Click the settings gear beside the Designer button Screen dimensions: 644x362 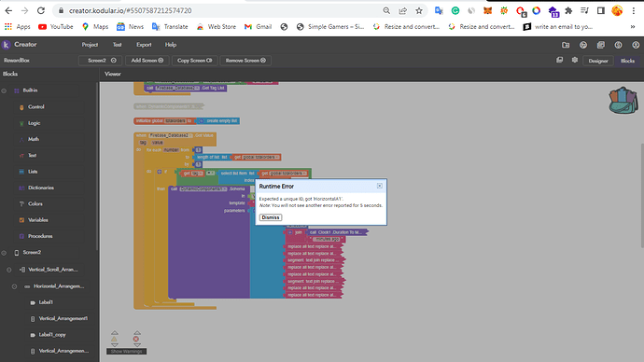tap(575, 61)
